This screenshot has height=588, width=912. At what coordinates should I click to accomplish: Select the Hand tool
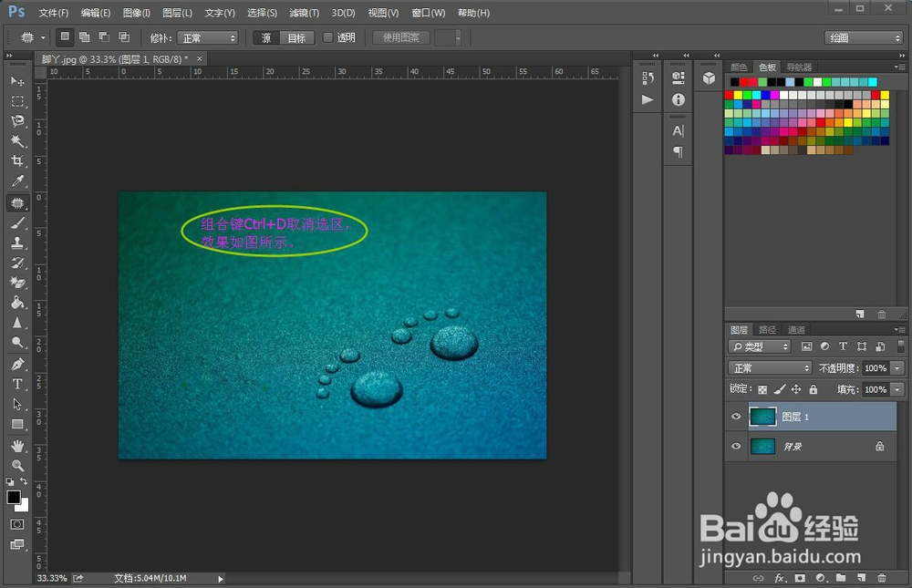[17, 446]
